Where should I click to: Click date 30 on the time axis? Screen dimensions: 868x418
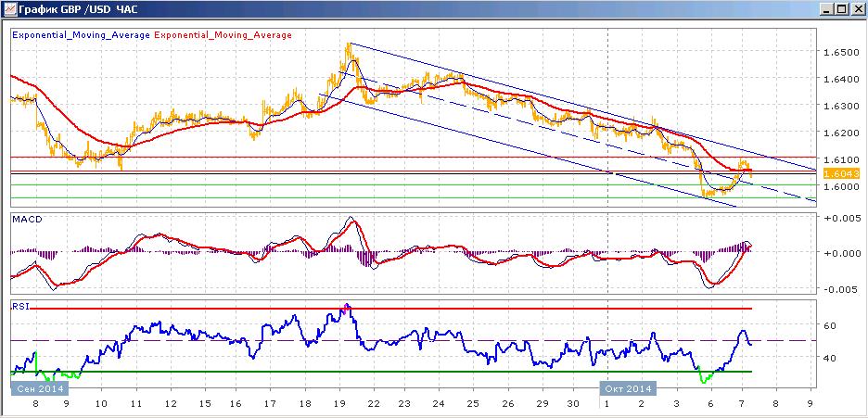(574, 403)
